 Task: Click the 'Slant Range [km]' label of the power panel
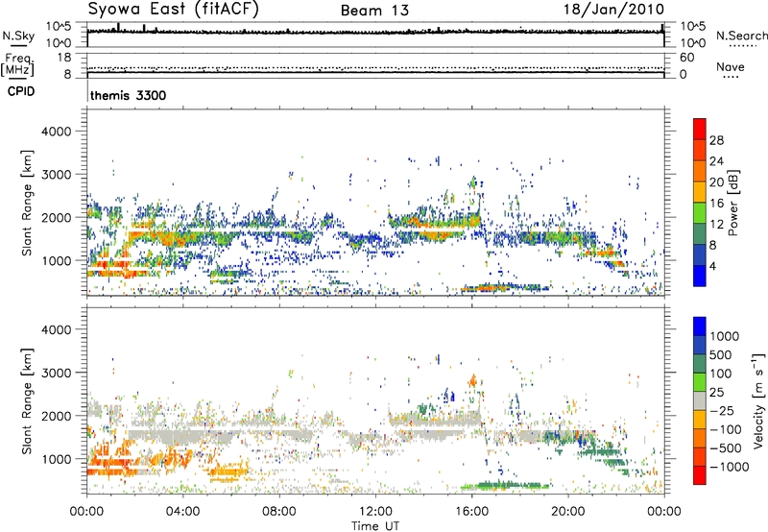27,203
